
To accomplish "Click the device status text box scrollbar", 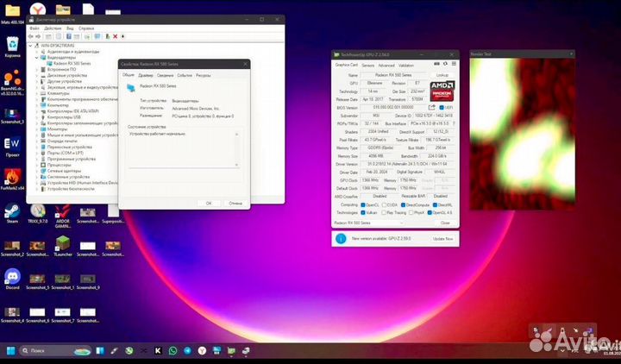I will (x=237, y=149).
